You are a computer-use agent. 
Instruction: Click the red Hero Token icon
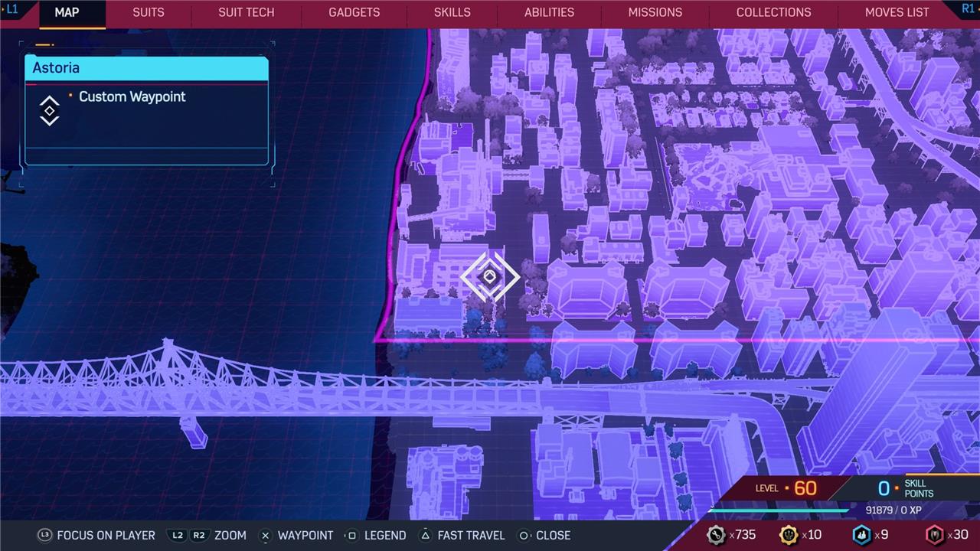[935, 535]
